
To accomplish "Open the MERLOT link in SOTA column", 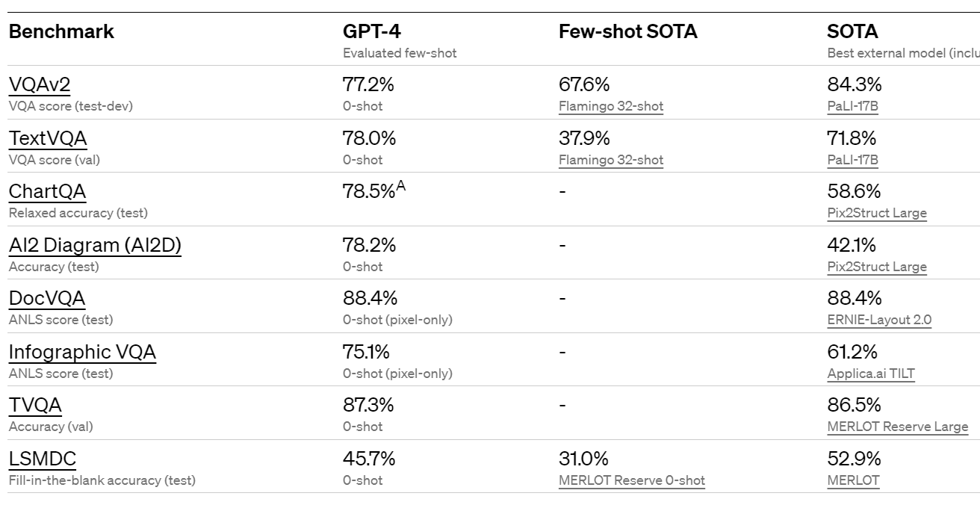I will coord(853,480).
